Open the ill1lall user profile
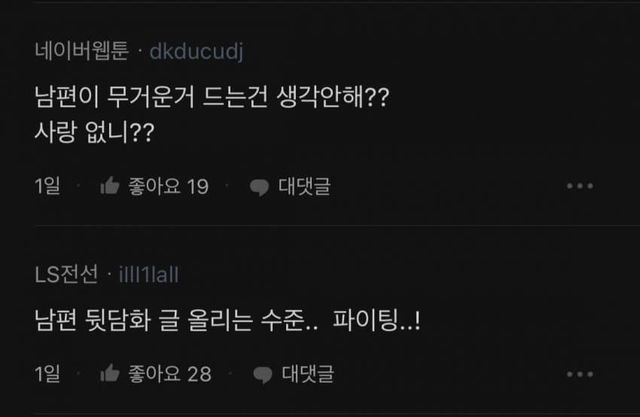The width and height of the screenshot is (640, 417). (149, 274)
